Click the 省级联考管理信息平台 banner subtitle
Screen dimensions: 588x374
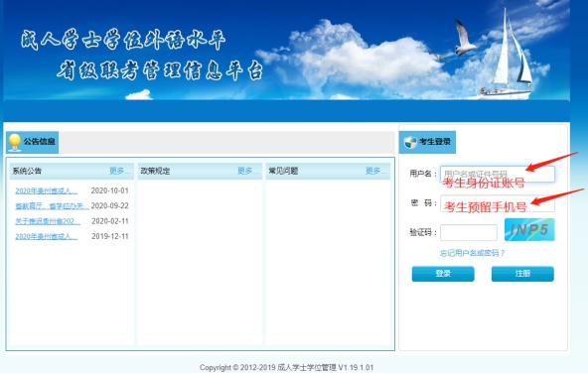[160, 70]
